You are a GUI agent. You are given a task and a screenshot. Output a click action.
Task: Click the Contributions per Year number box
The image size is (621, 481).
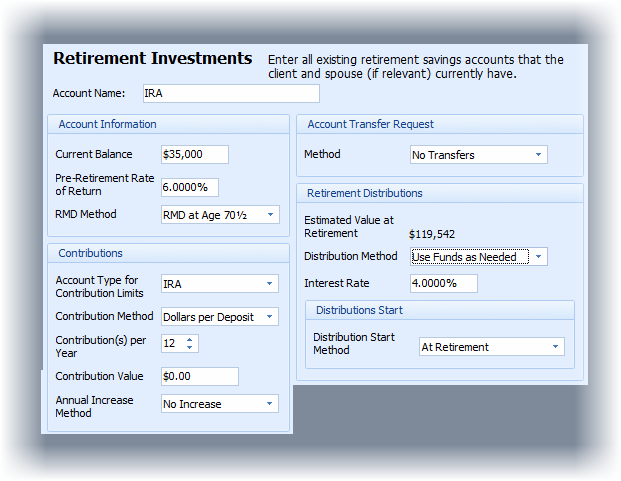[x=172, y=344]
